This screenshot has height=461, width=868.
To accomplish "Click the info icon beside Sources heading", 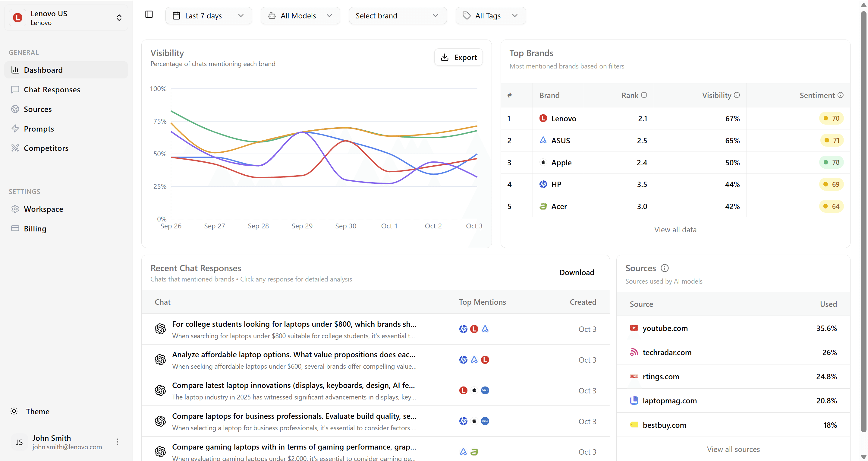I will [665, 268].
